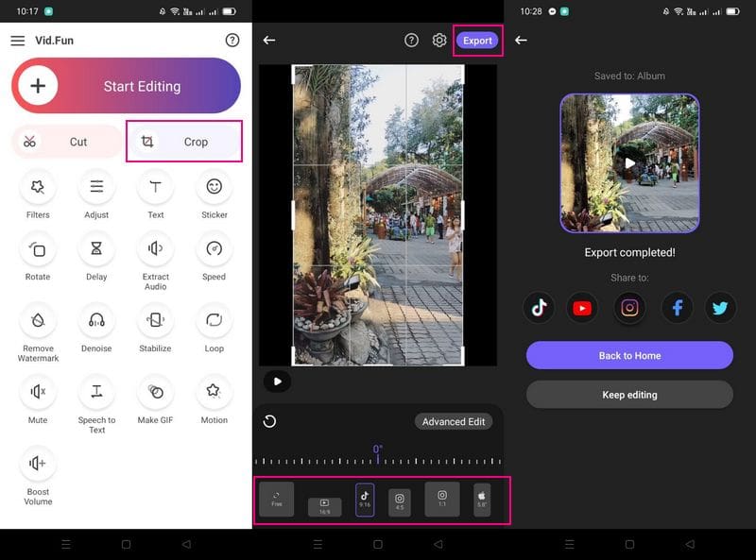Tap Export to save the video
This screenshot has width=756, height=560.
[477, 40]
